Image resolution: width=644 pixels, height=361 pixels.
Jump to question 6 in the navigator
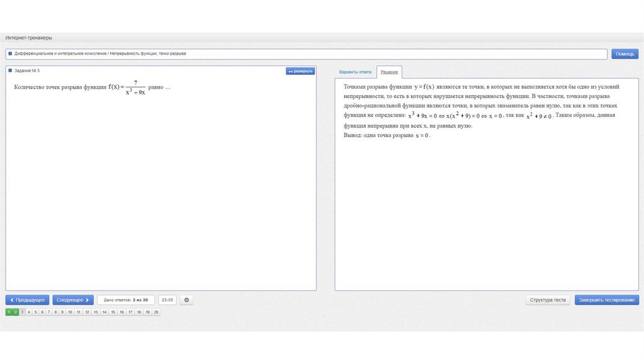pyautogui.click(x=42, y=312)
